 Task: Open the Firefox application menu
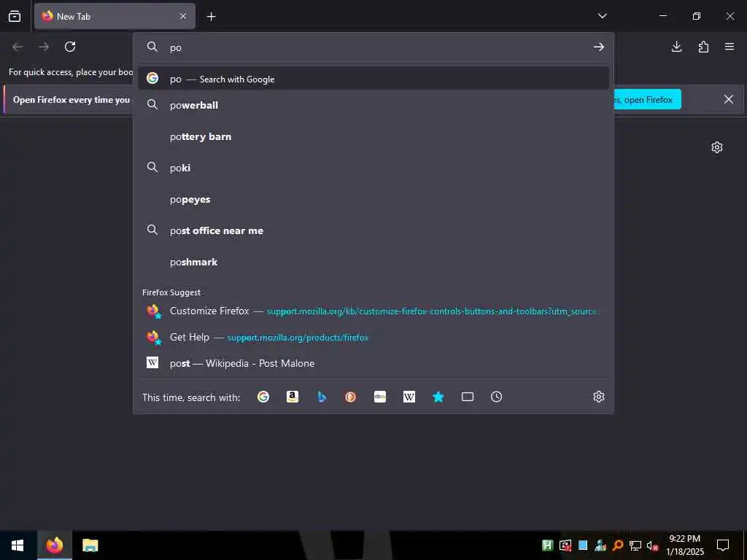[729, 47]
